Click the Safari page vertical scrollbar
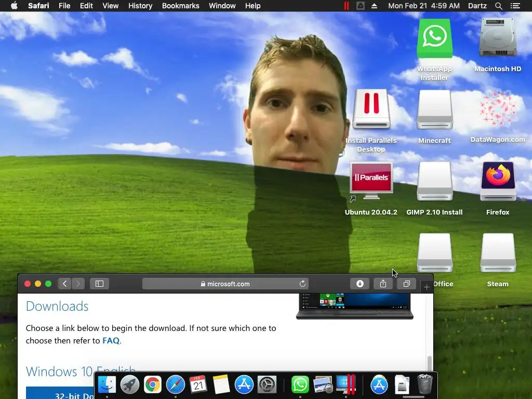Viewport: 532px width, 399px height. tap(430, 363)
